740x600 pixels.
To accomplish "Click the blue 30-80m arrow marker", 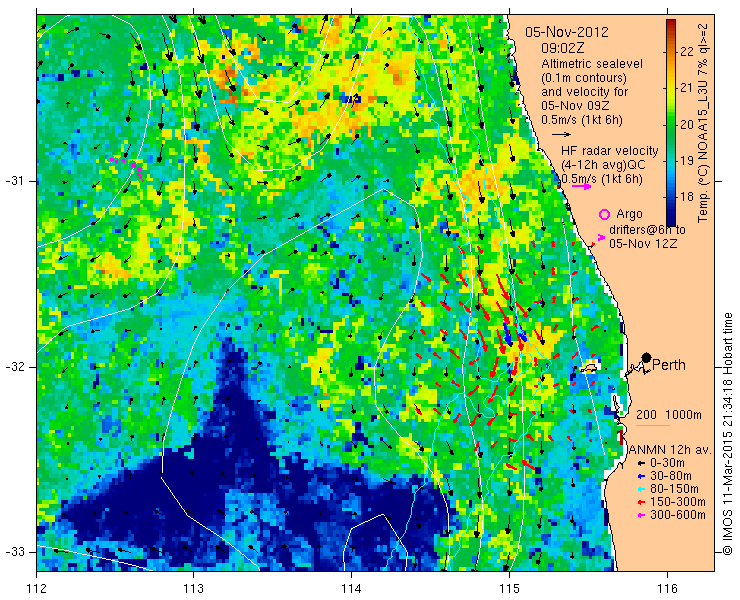I will point(640,477).
